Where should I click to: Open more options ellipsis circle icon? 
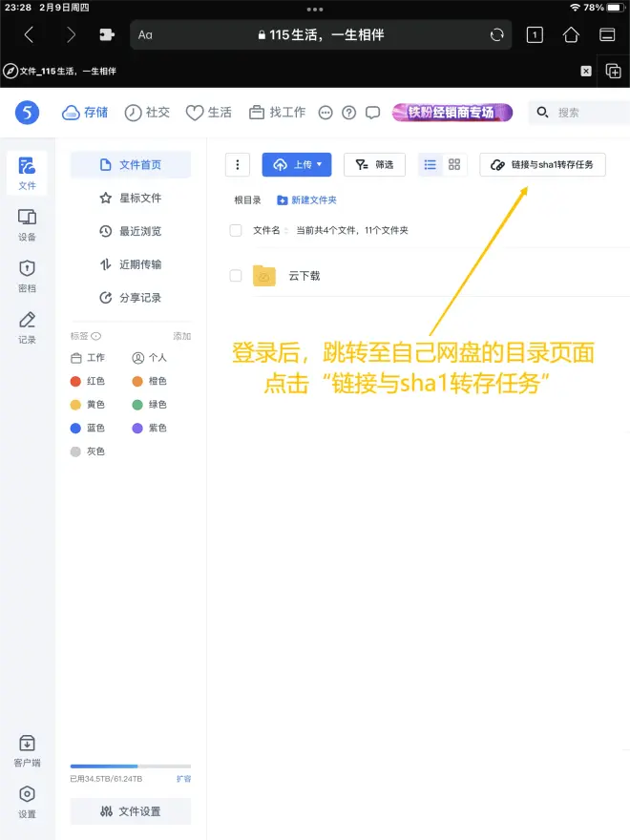click(x=325, y=113)
